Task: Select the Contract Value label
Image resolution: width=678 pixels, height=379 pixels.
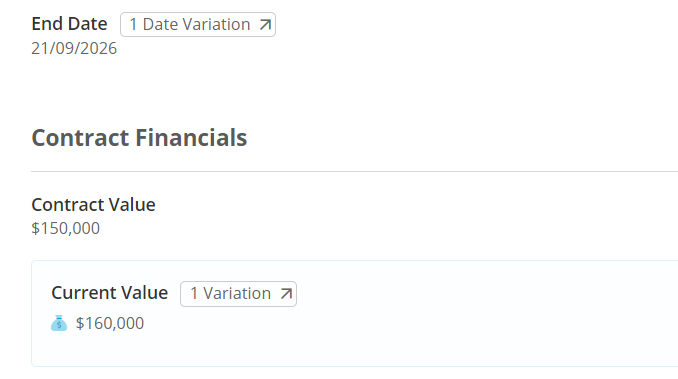Action: (x=93, y=205)
